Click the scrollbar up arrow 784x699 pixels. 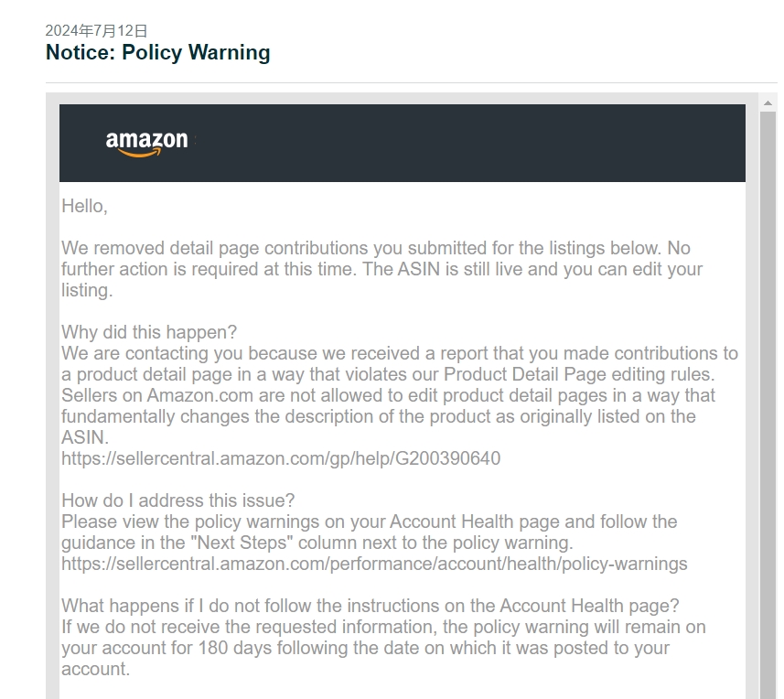pyautogui.click(x=768, y=103)
